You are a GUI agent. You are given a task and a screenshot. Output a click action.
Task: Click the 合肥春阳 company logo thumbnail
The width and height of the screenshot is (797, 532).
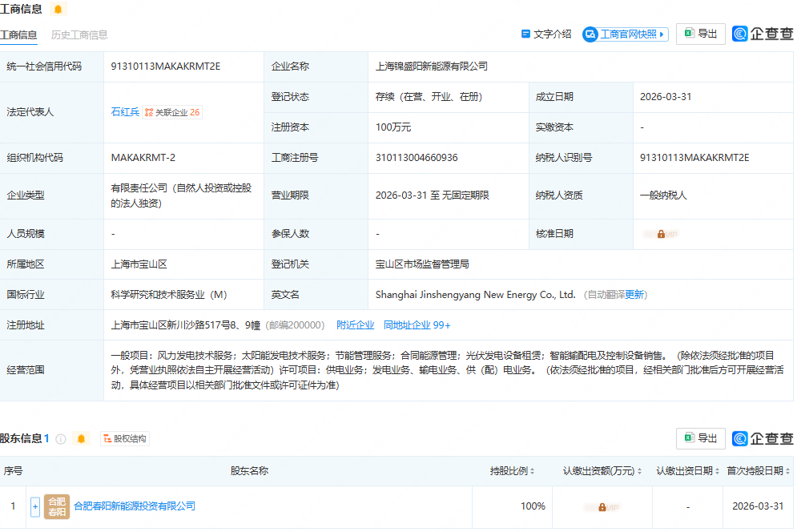[x=56, y=506]
